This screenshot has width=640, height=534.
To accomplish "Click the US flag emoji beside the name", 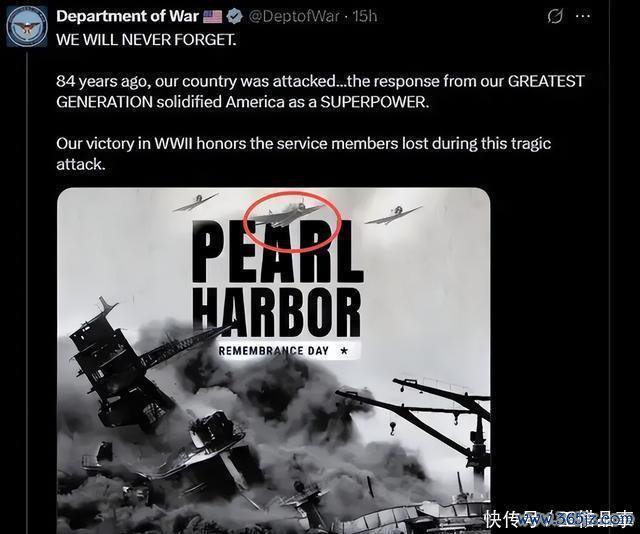I will (212, 16).
